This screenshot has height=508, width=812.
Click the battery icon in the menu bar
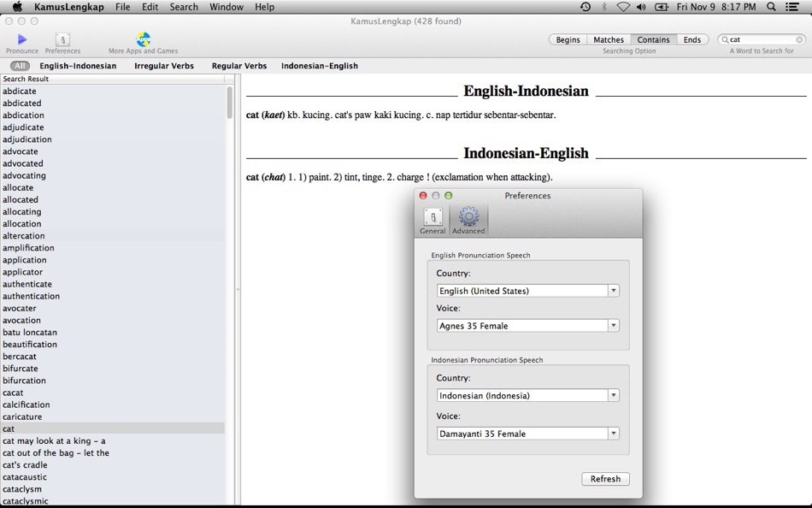tap(661, 7)
